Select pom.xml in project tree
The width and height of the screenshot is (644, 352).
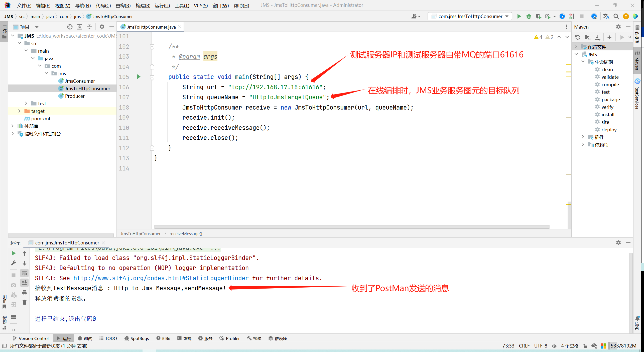coord(40,119)
